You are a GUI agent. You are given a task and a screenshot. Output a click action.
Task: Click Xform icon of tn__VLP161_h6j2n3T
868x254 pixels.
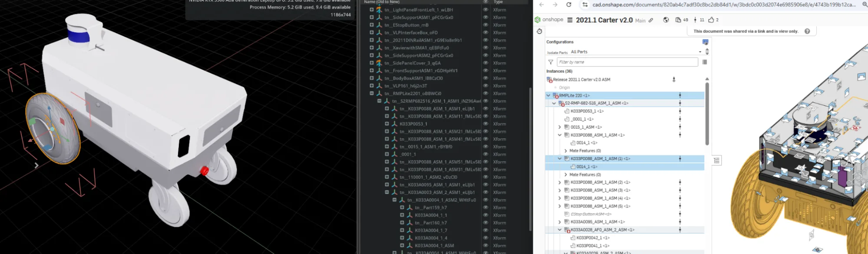coord(379,86)
